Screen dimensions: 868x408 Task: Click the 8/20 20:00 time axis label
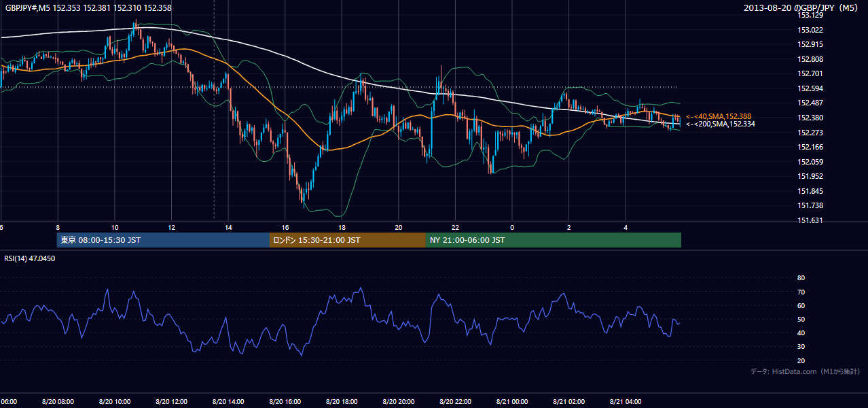(x=398, y=402)
